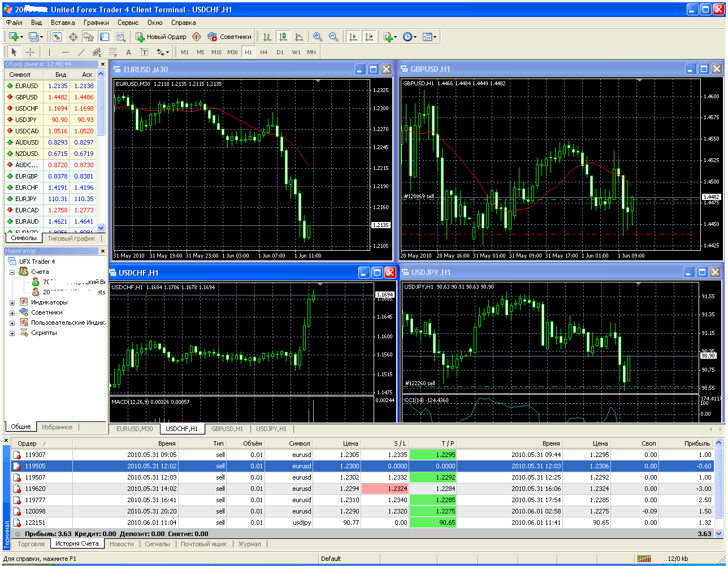The height and width of the screenshot is (566, 728).
Task: Expand the Советники tree node
Action: click(12, 312)
